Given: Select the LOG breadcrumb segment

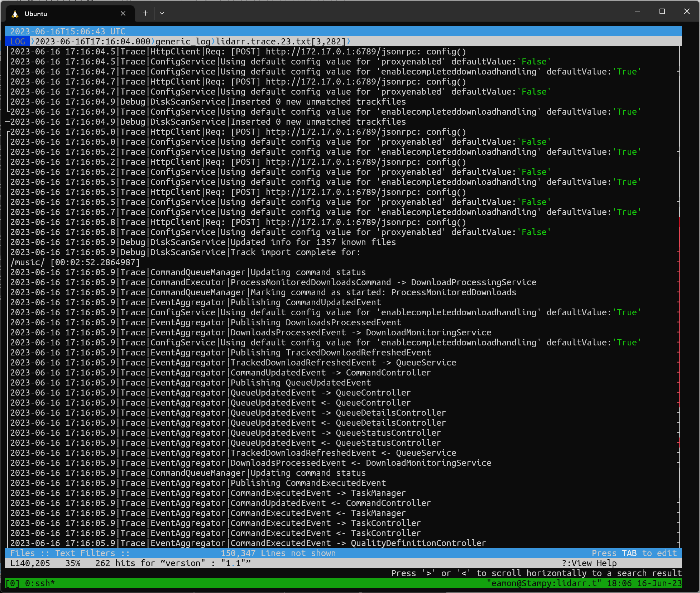Looking at the screenshot, I should tap(17, 42).
